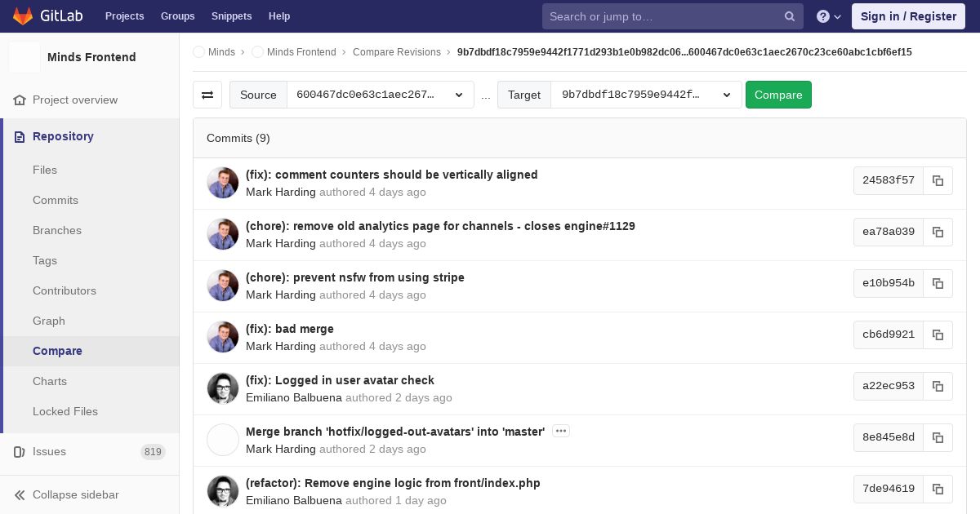980x514 pixels.
Task: Click avatar beside Remove engine logic commit
Action: tap(223, 491)
